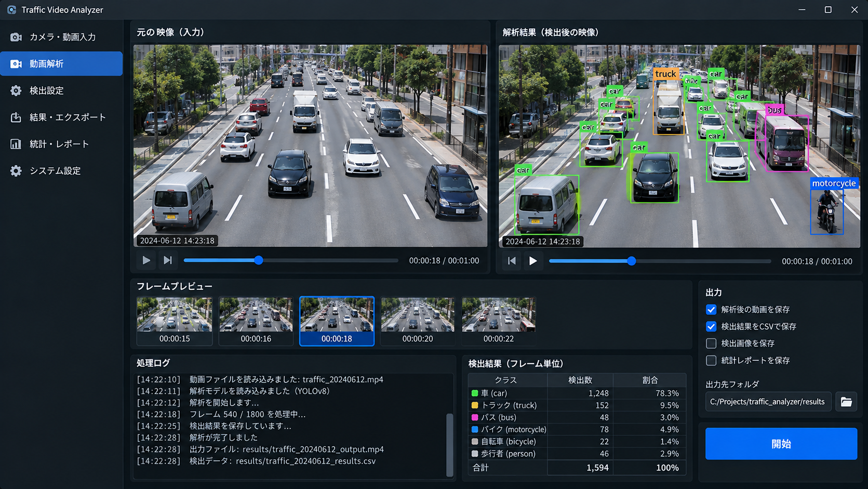Click the Traffic Video Analyzer app icon
This screenshot has width=868, height=489.
(x=11, y=10)
